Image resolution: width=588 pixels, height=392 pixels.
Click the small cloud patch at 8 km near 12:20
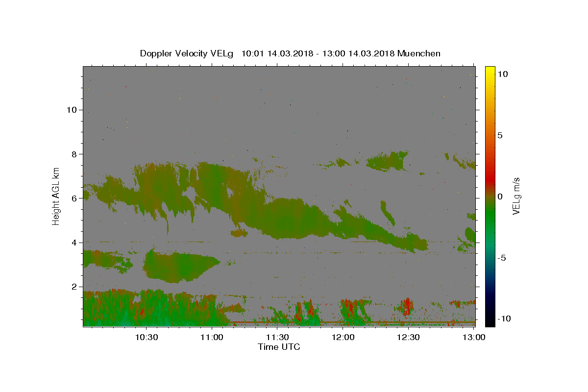tap(388, 161)
